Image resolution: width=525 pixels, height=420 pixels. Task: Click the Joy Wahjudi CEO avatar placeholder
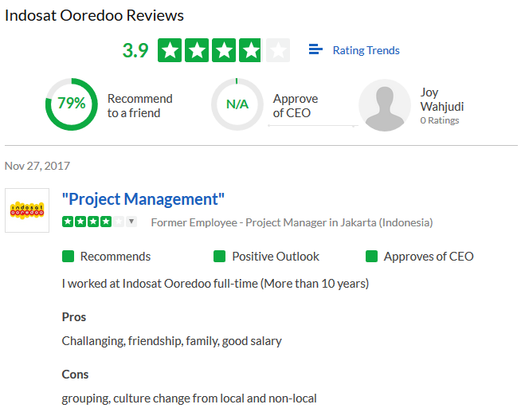click(385, 105)
